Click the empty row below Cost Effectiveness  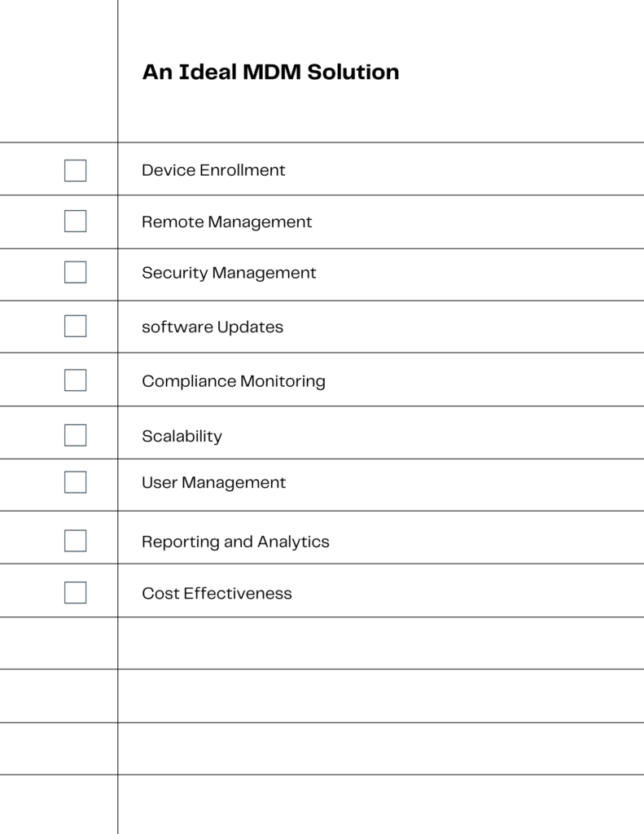322,643
